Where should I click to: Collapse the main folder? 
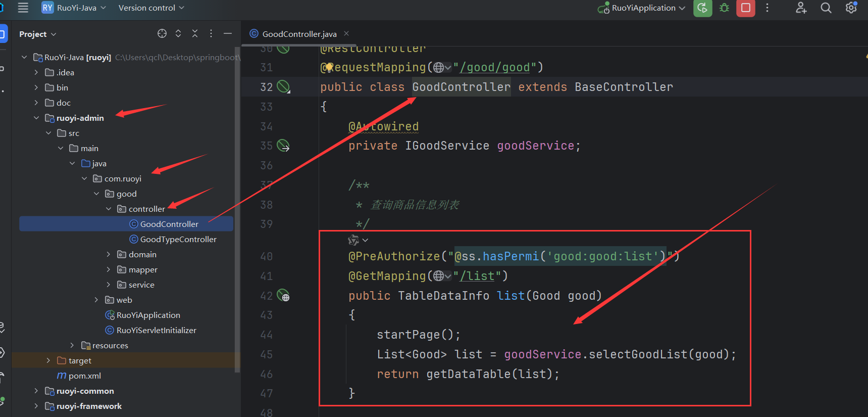tap(61, 148)
